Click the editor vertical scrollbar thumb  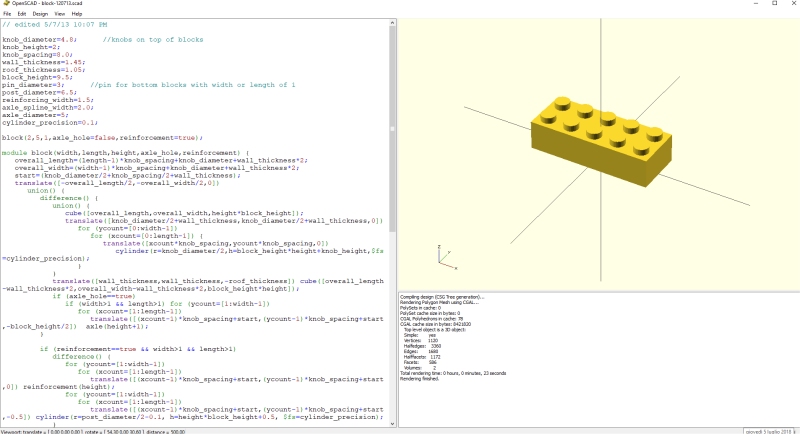[392, 129]
